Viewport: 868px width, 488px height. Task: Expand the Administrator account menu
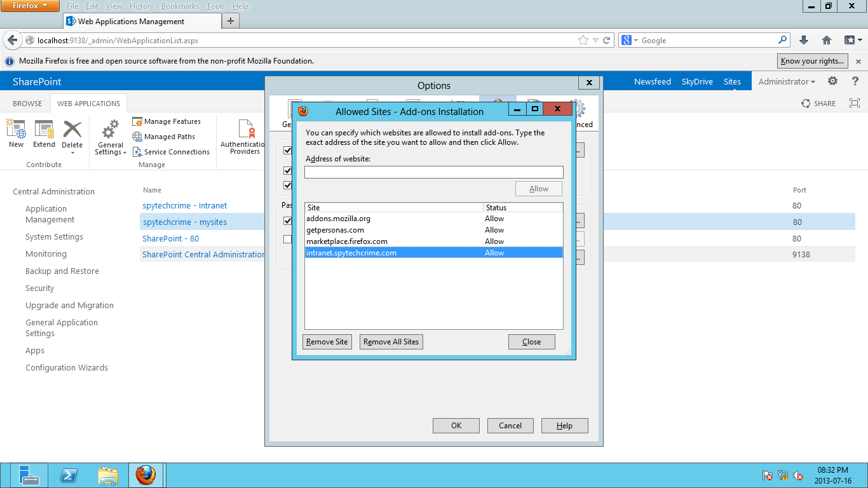pos(787,81)
